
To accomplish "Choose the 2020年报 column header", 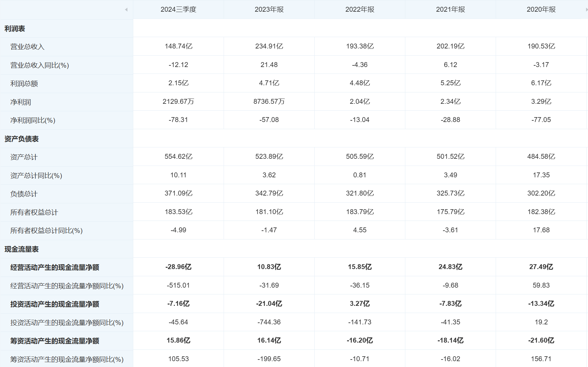I will coord(541,9).
